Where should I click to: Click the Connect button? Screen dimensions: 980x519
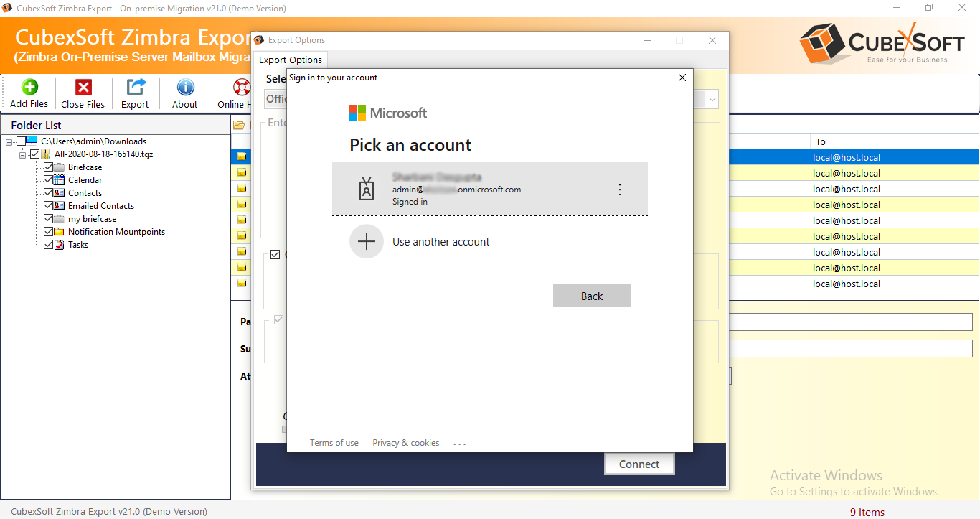[639, 464]
